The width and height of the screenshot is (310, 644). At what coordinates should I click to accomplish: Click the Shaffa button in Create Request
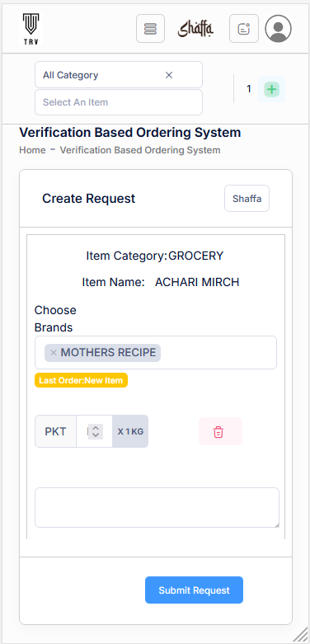pos(247,199)
